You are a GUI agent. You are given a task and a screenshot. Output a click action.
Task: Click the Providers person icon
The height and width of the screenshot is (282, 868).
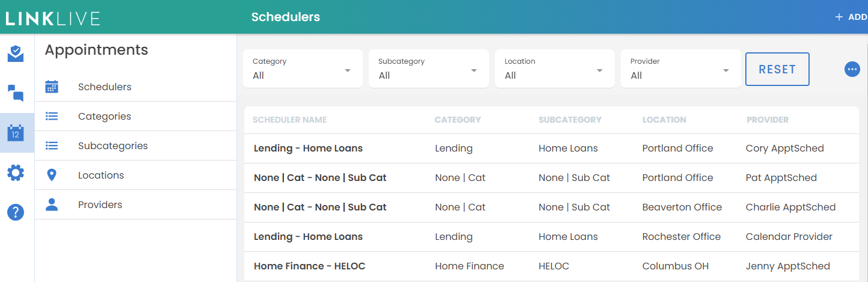52,204
